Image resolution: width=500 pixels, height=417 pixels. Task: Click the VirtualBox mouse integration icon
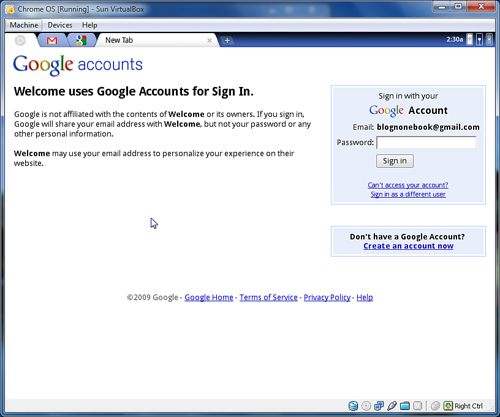435,406
